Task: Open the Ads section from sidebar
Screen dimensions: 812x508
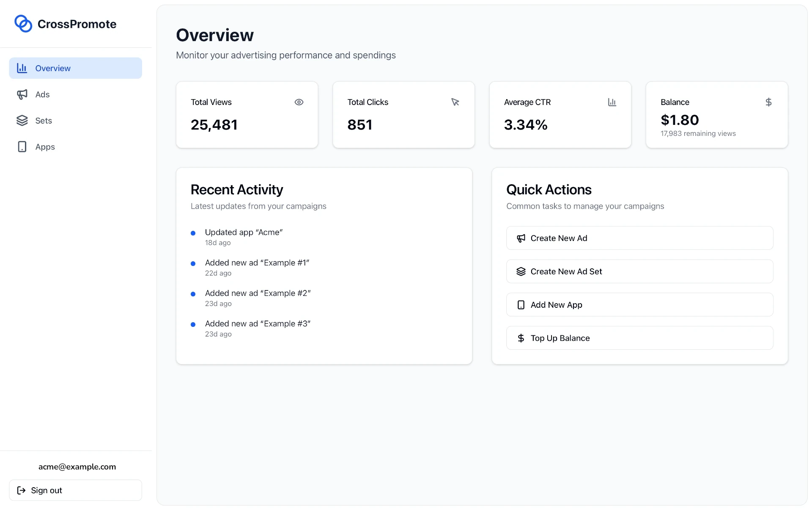Action: tap(42, 94)
